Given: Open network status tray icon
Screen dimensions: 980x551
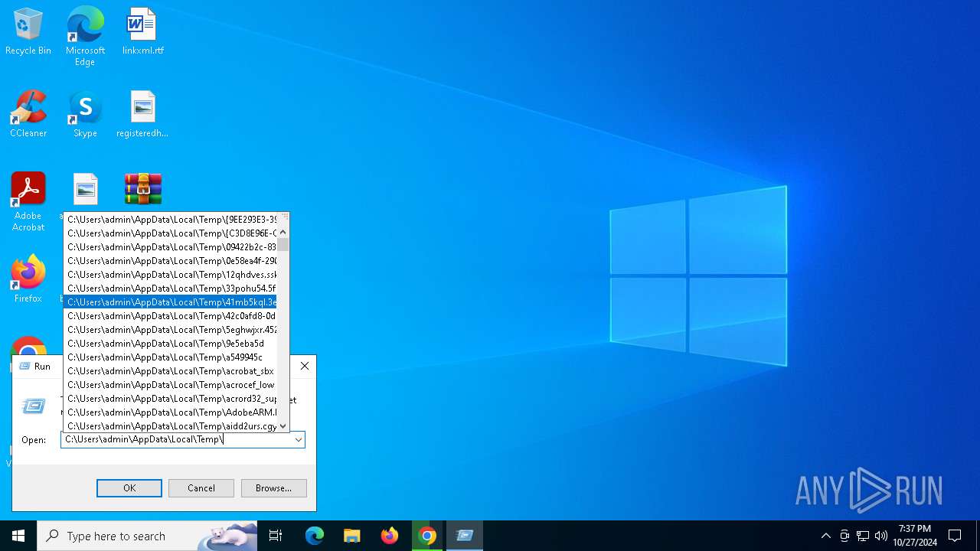Looking at the screenshot, I should (863, 536).
